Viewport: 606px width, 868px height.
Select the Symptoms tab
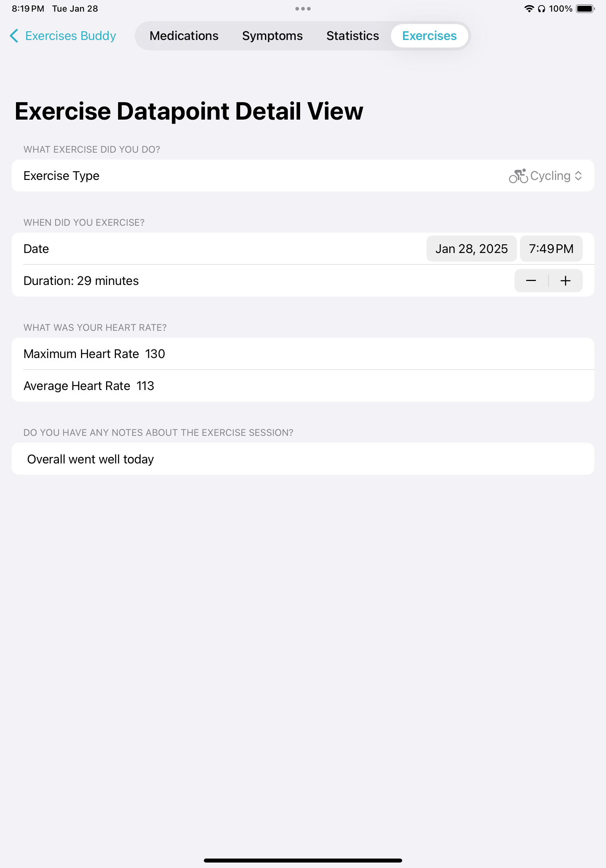pos(272,36)
